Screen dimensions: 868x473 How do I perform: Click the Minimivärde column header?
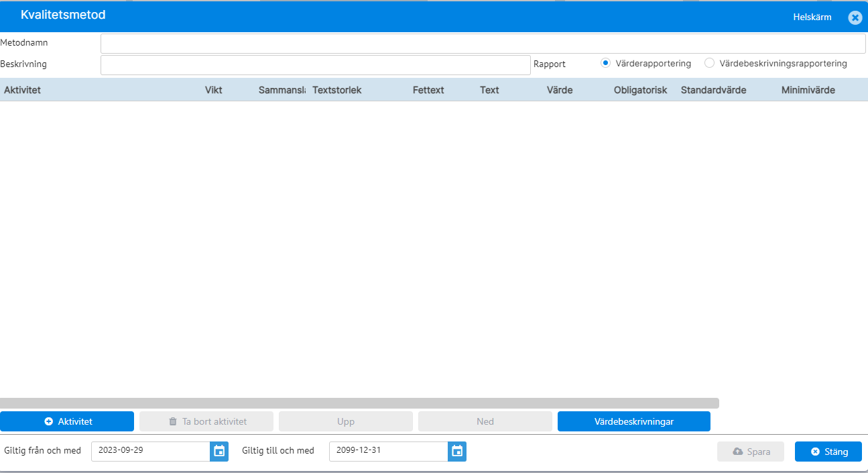pos(808,90)
